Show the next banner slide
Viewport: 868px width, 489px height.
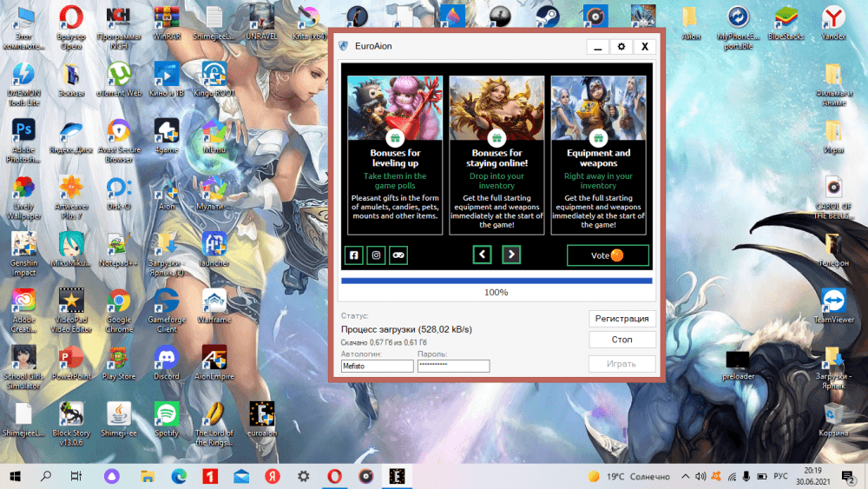pyautogui.click(x=512, y=254)
